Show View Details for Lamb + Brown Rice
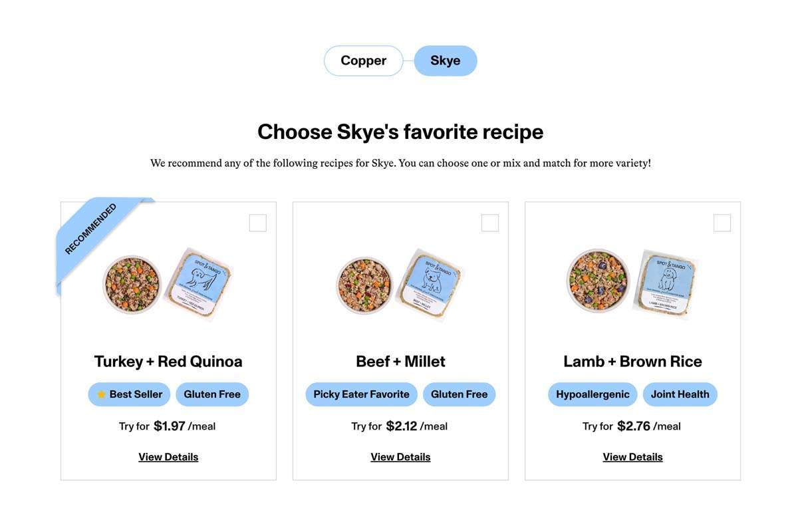This screenshot has height=532, width=798. click(x=632, y=457)
